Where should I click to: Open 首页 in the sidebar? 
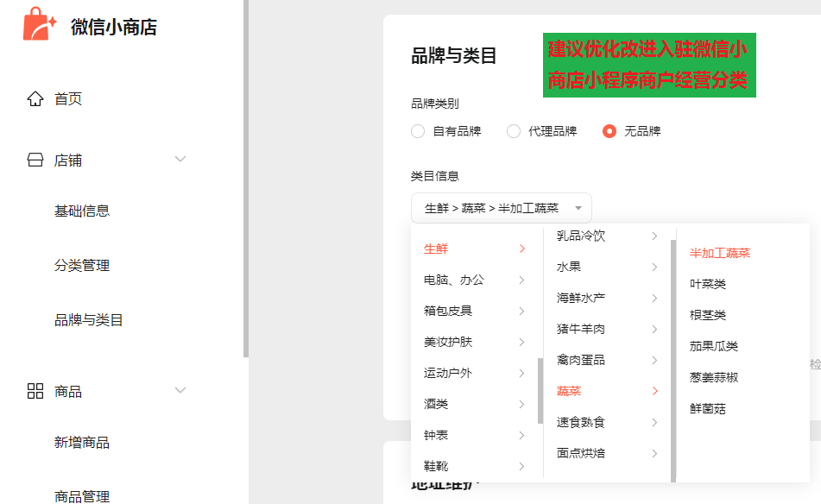click(68, 98)
